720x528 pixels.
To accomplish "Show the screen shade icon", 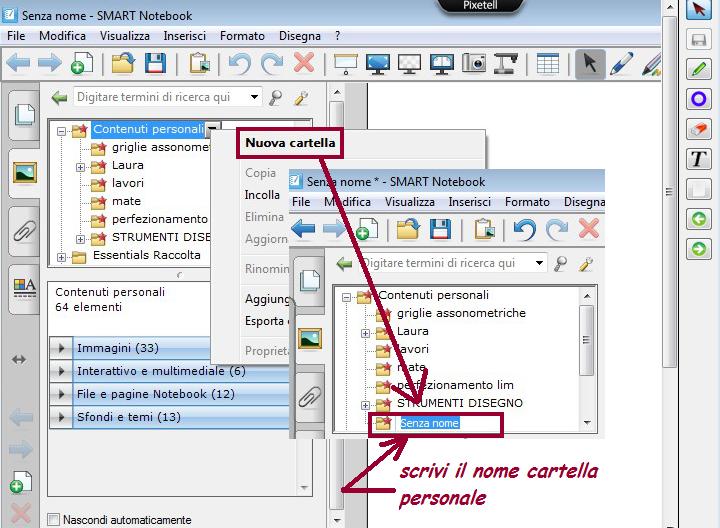I will [x=346, y=64].
